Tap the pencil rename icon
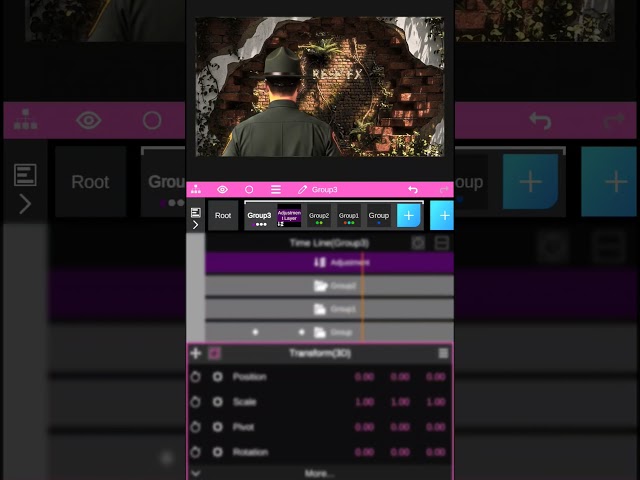Viewport: 640px width, 480px height. 302,189
